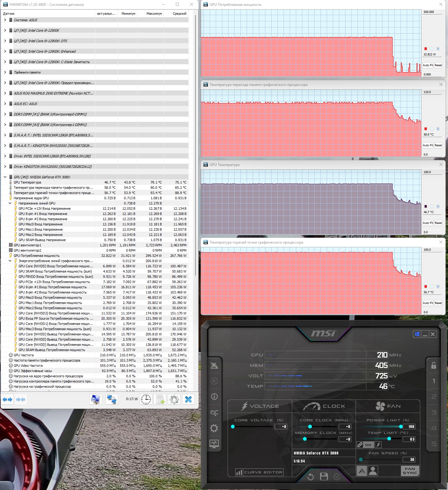448x490 pixels.
Task: Collapse the GPU [#0]: NVIDIA GeForce RTX 3080 group
Action: click(x=5, y=177)
